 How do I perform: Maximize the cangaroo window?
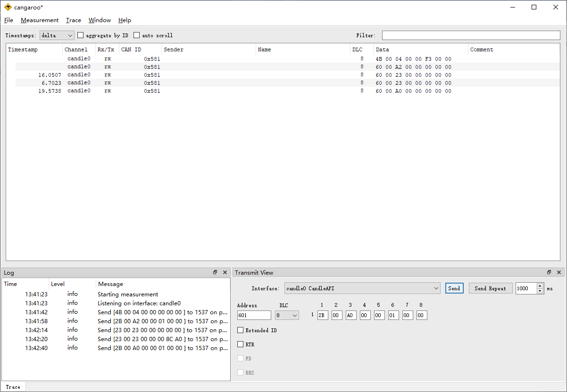point(534,7)
